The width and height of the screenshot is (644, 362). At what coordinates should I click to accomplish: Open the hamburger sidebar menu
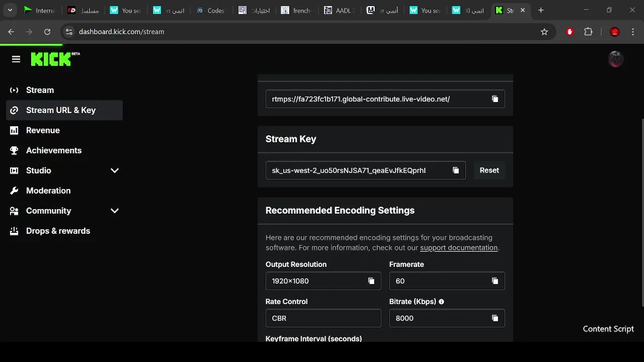pos(16,59)
